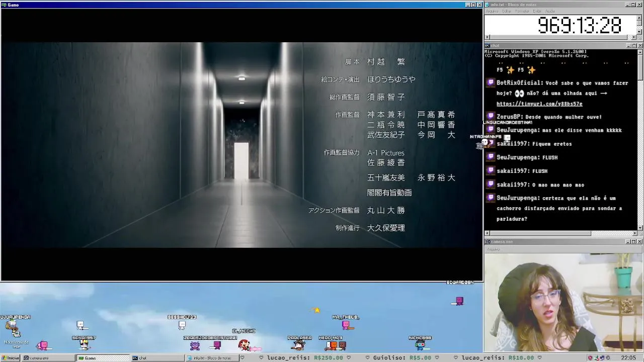Screen dimensions: 644x362
Task: Click the eyes emoji in BotRixOficial's message
Action: coord(519,93)
